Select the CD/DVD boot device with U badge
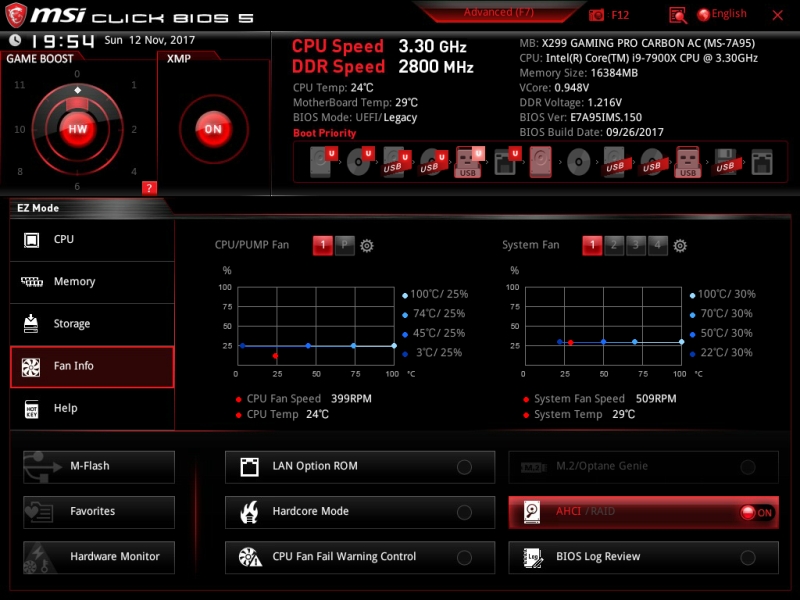The image size is (800, 600). coord(359,161)
